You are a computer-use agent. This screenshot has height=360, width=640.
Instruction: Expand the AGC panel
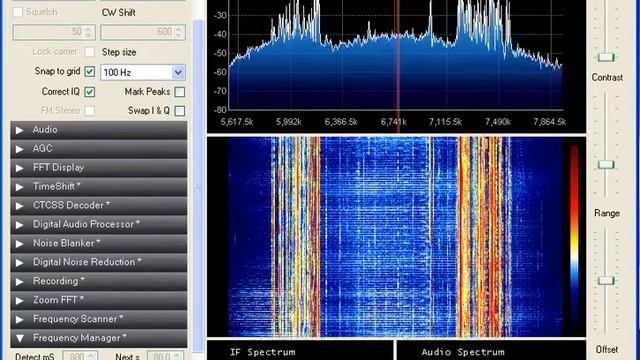[x=99, y=149]
